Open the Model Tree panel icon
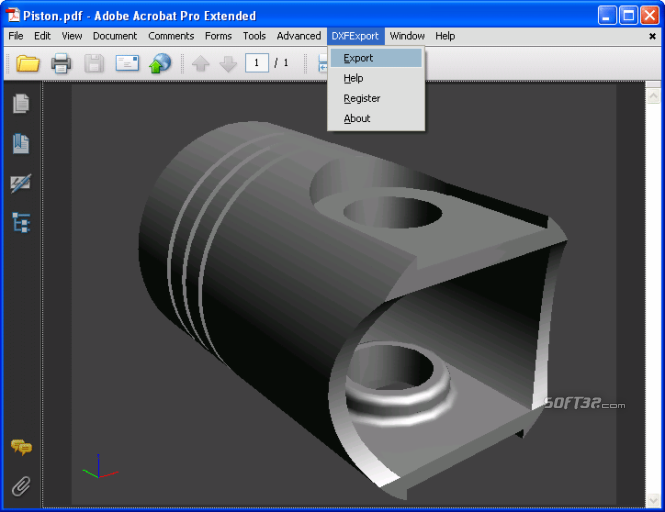Screen dimensions: 665x512 tap(21, 223)
